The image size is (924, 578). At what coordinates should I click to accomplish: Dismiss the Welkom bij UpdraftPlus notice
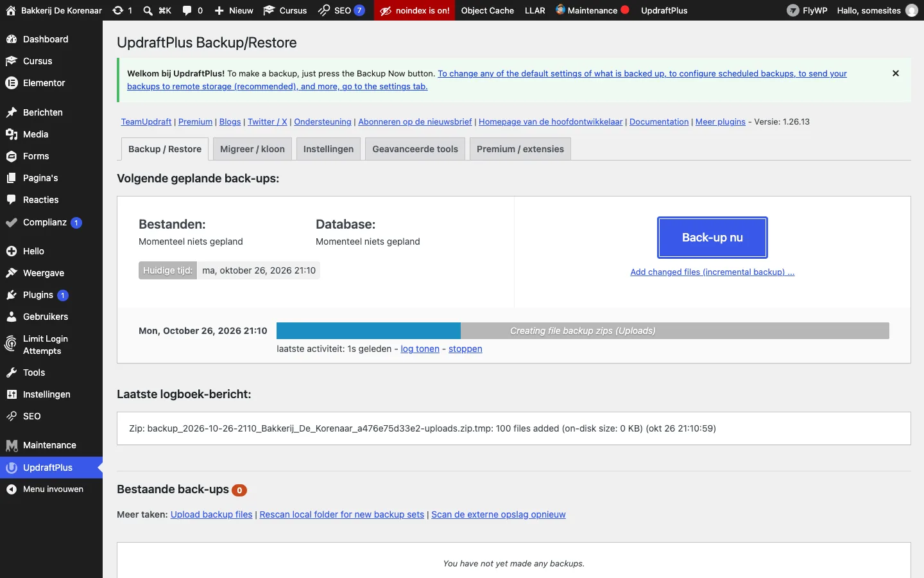[x=896, y=73]
